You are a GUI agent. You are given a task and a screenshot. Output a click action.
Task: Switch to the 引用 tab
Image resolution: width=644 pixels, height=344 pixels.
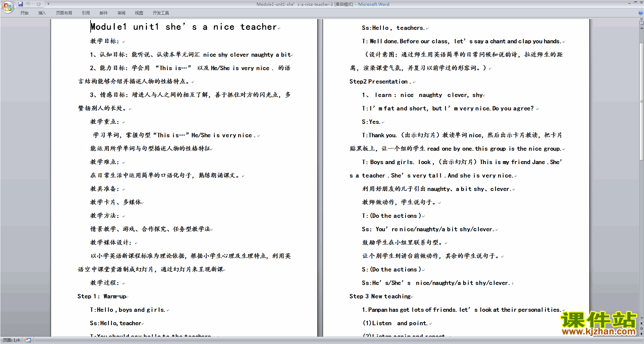coord(86,13)
